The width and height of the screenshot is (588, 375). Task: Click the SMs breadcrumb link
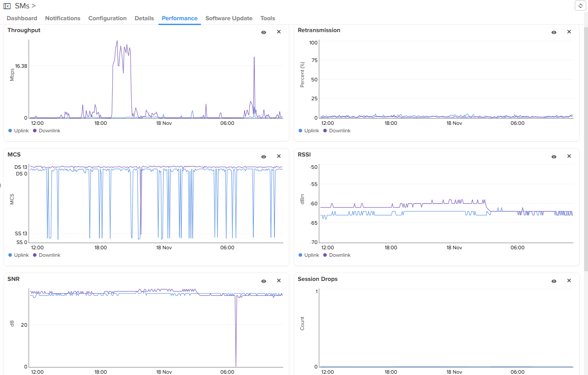22,6
